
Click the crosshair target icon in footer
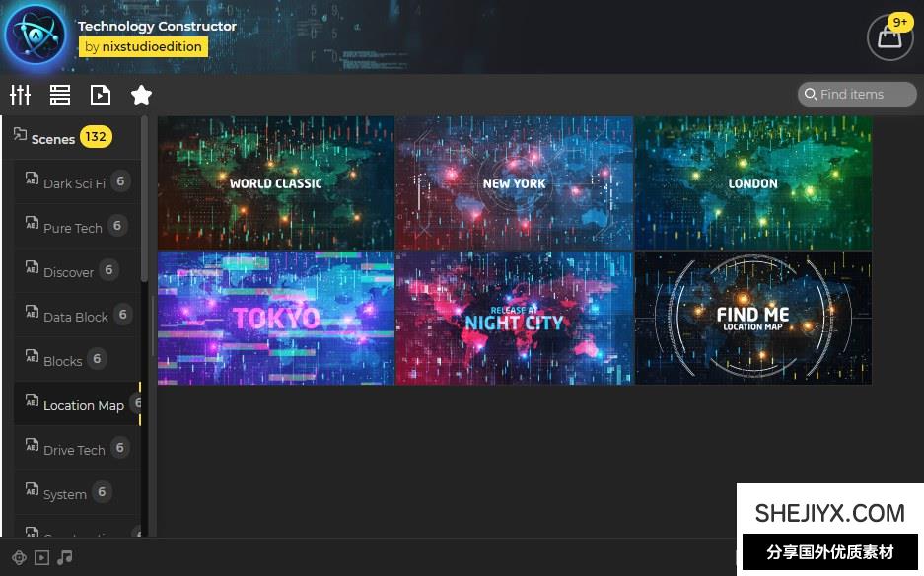click(x=19, y=557)
